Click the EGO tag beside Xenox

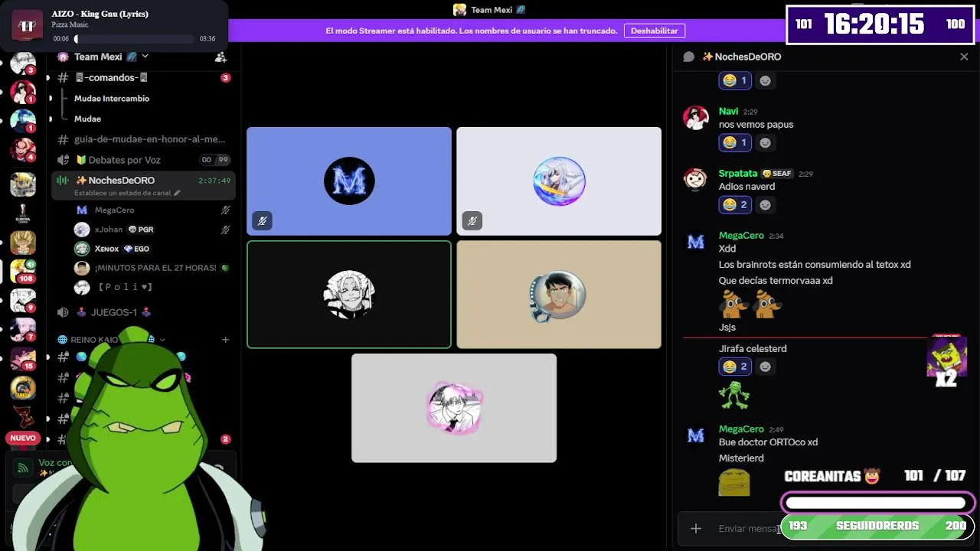click(x=136, y=249)
